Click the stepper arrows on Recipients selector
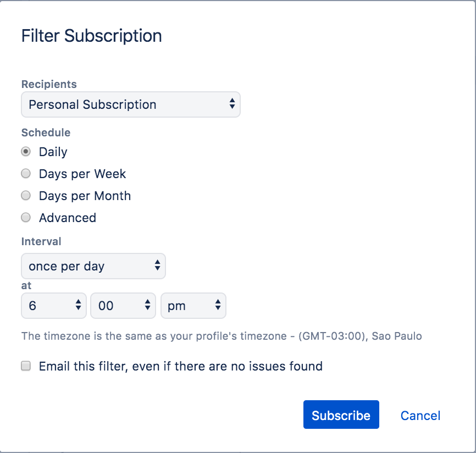 pyautogui.click(x=233, y=104)
